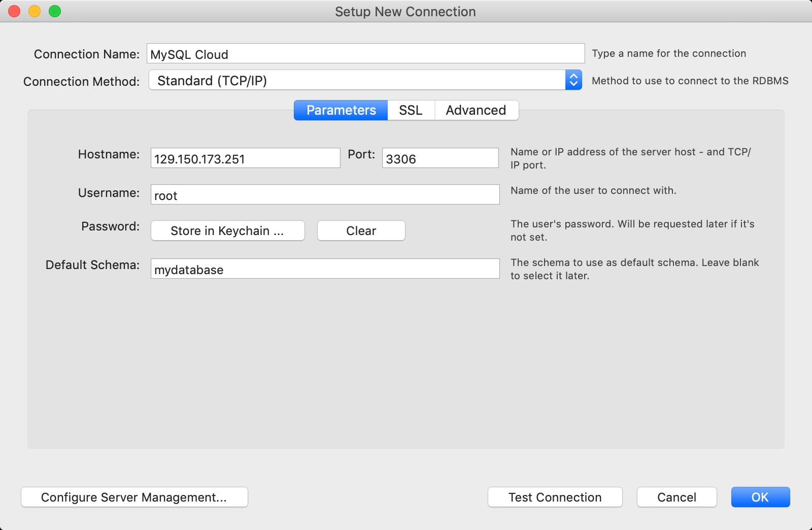
Task: Open the Connection Method dropdown
Action: [x=365, y=80]
